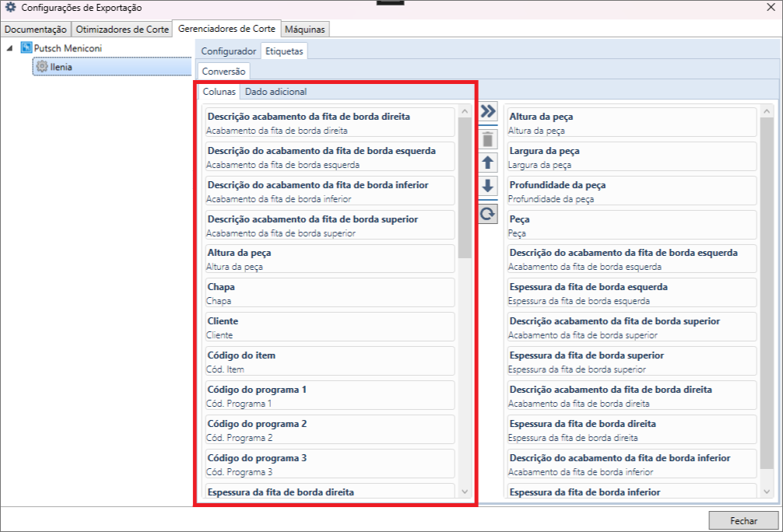This screenshot has height=532, width=783.
Task: Open the Colunas tab
Action: pos(219,92)
